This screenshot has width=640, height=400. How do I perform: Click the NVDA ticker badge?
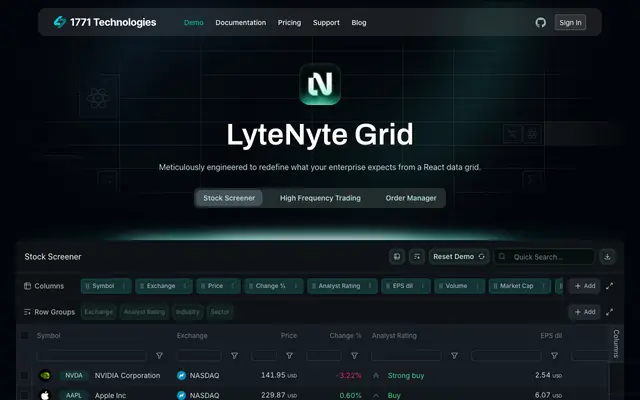[x=74, y=376]
